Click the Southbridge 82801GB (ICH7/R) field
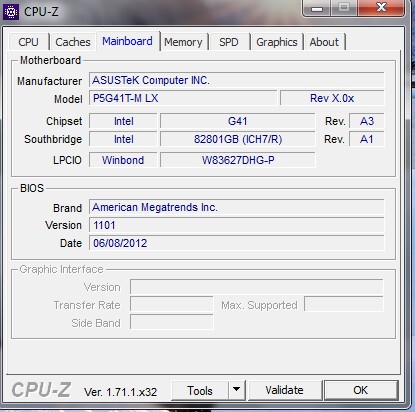The image size is (415, 412). coord(238,139)
